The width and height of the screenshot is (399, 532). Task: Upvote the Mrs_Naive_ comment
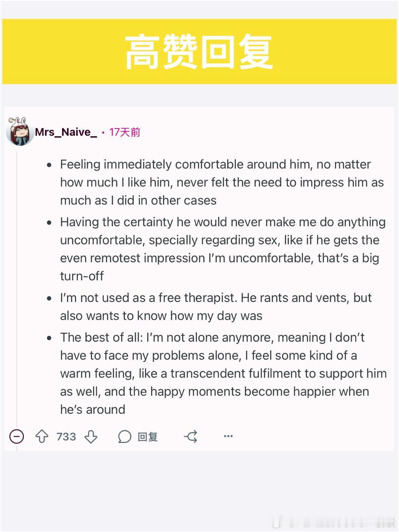tap(42, 437)
